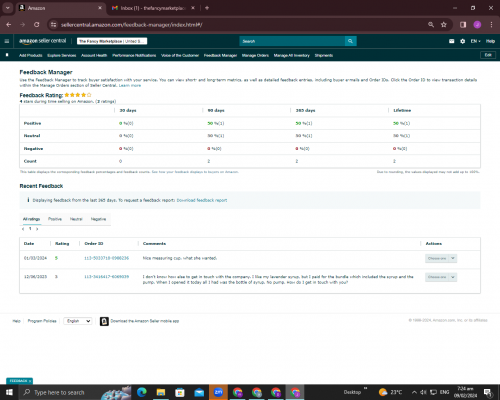
Task: Select the All ratings tab
Action: click(x=31, y=219)
